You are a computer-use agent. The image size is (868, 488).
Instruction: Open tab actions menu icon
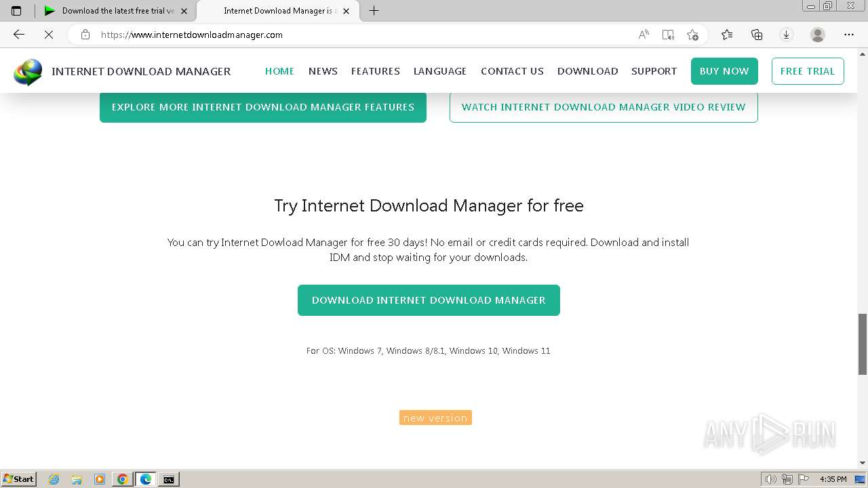16,11
